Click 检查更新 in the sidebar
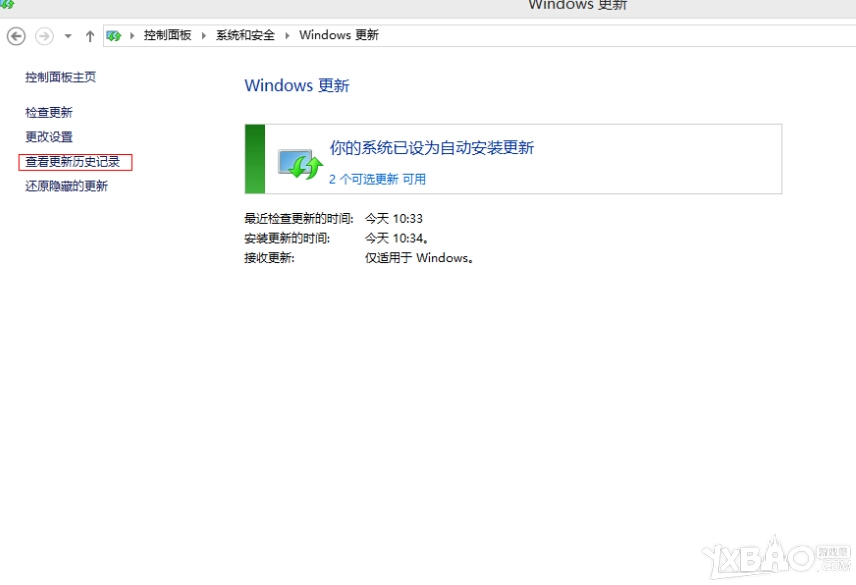The image size is (856, 585). [48, 112]
